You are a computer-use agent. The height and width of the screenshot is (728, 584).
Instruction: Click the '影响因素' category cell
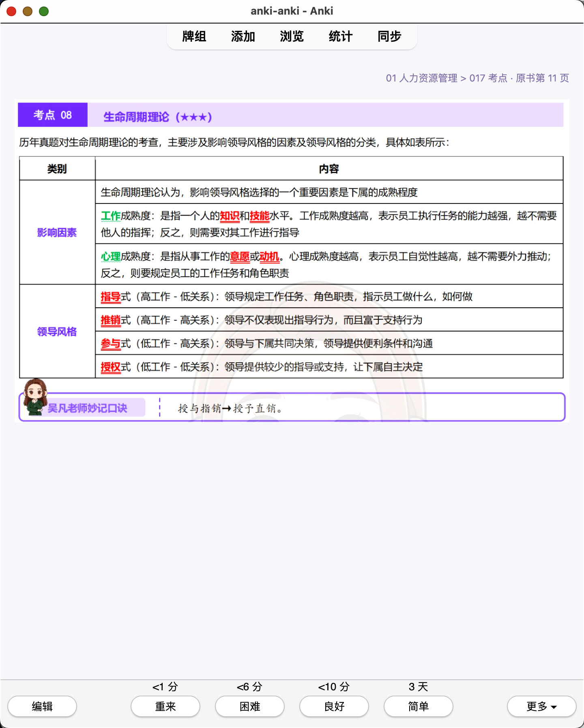coord(57,232)
